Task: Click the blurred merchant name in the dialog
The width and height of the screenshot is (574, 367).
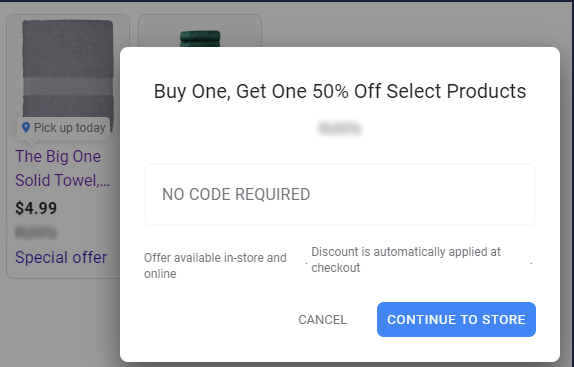Action: pyautogui.click(x=340, y=128)
